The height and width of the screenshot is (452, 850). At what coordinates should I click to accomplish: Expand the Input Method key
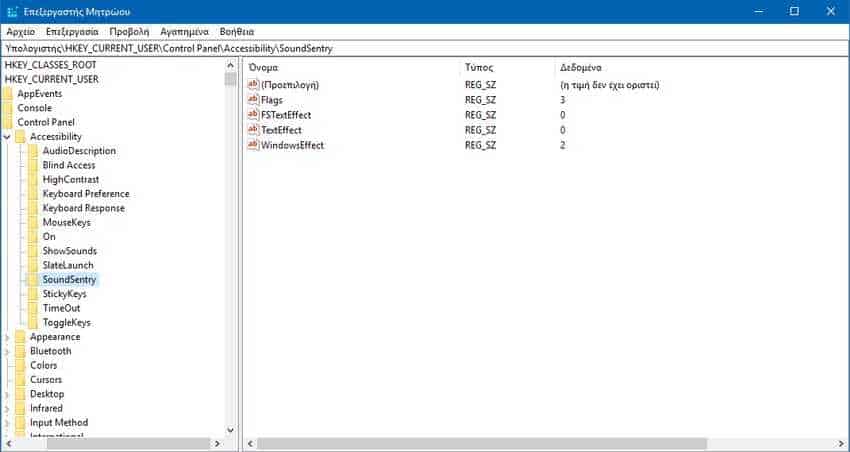[8, 423]
